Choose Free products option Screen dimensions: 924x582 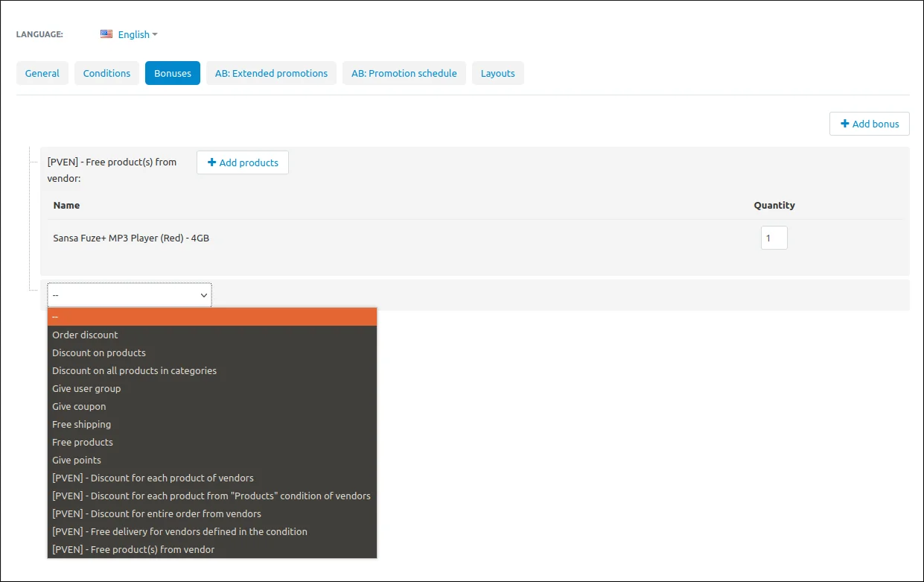(x=212, y=442)
